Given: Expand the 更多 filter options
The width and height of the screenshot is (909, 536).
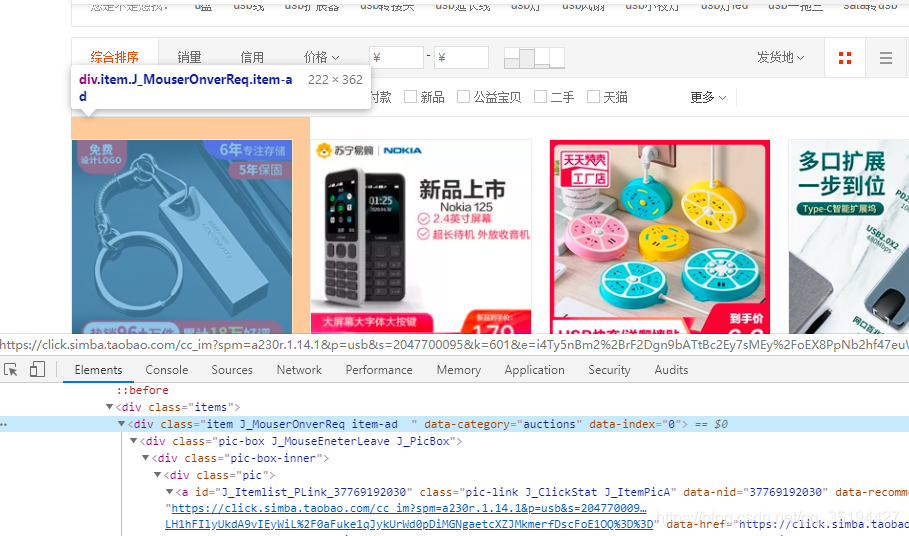Looking at the screenshot, I should pyautogui.click(x=708, y=97).
